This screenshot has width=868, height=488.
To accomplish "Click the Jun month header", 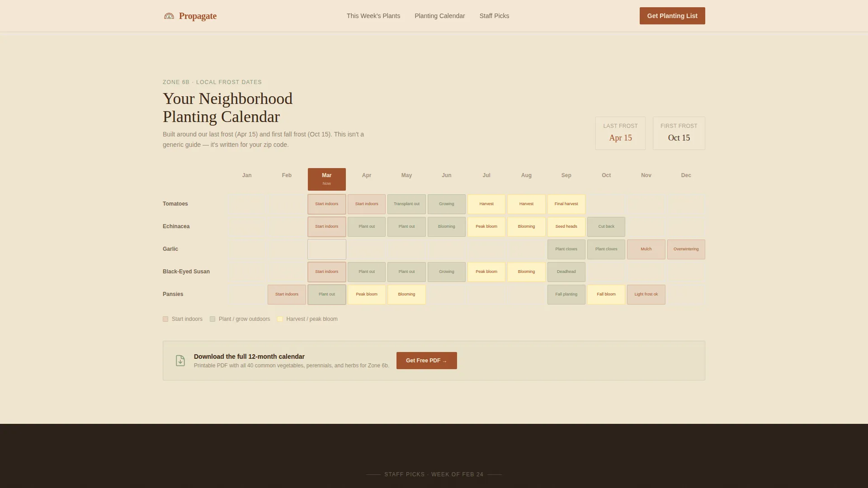I will pos(447,175).
